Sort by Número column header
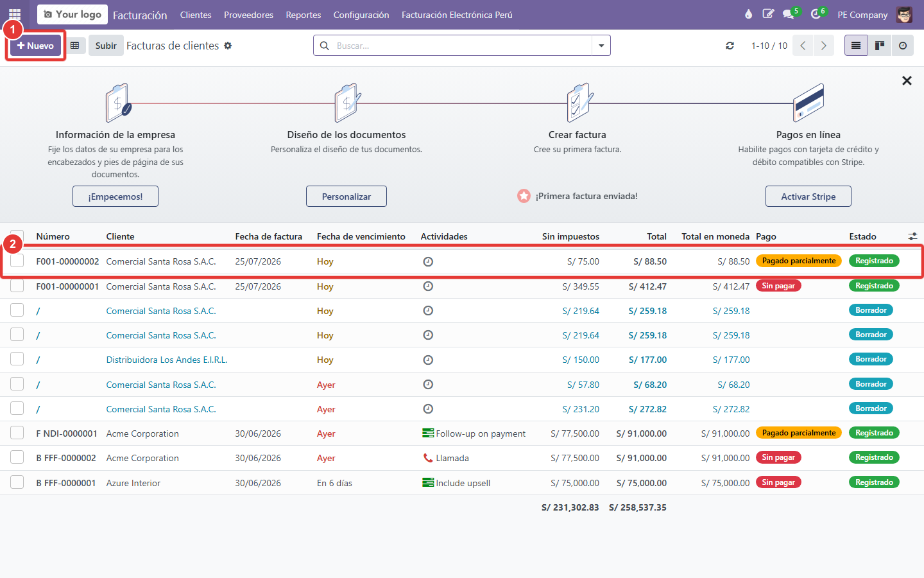This screenshot has height=578, width=924. [x=53, y=236]
